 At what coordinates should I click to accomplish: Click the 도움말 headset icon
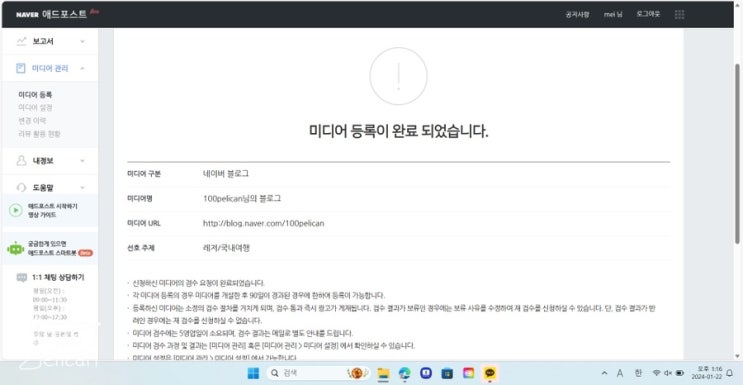21,188
